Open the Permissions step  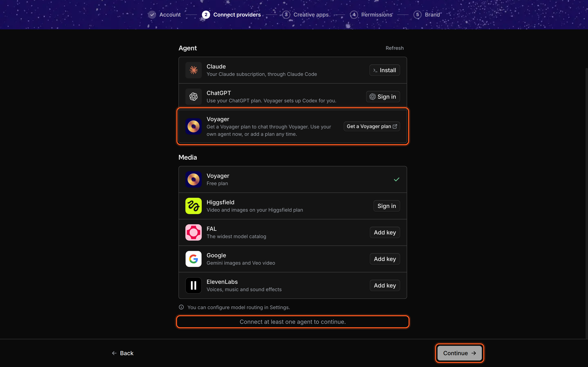tap(371, 14)
